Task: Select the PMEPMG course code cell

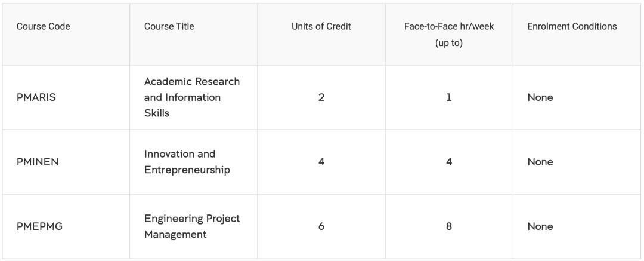Action: pyautogui.click(x=38, y=226)
